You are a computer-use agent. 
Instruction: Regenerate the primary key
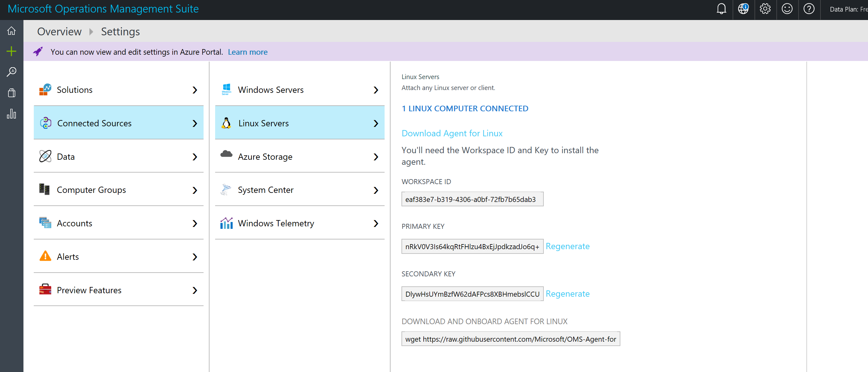tap(568, 246)
